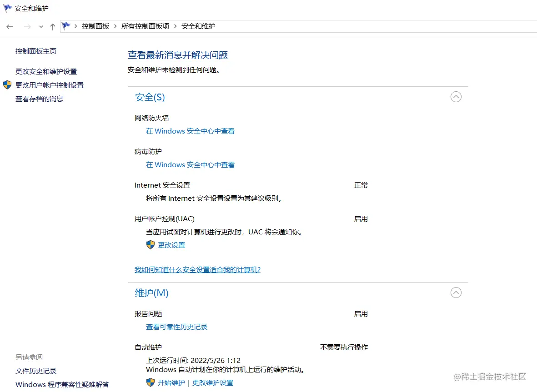The height and width of the screenshot is (392, 537).
Task: Click the forward navigation arrow
Action: [x=26, y=26]
